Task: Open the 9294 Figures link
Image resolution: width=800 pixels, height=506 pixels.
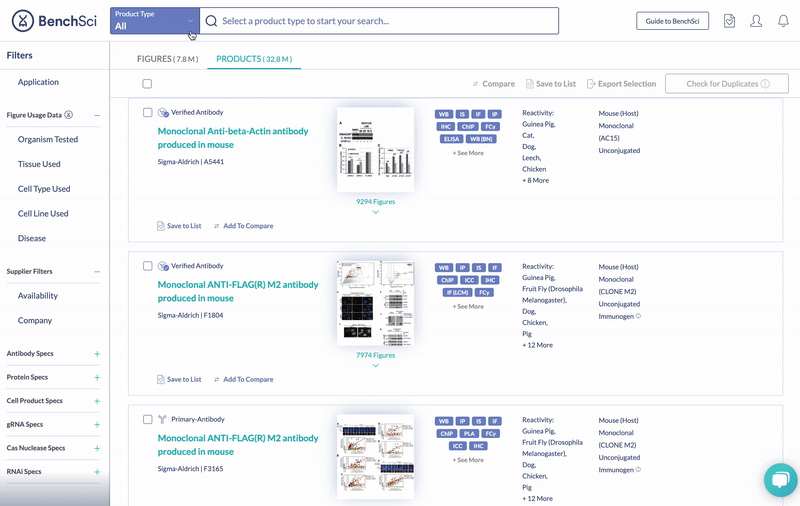Action: (376, 201)
